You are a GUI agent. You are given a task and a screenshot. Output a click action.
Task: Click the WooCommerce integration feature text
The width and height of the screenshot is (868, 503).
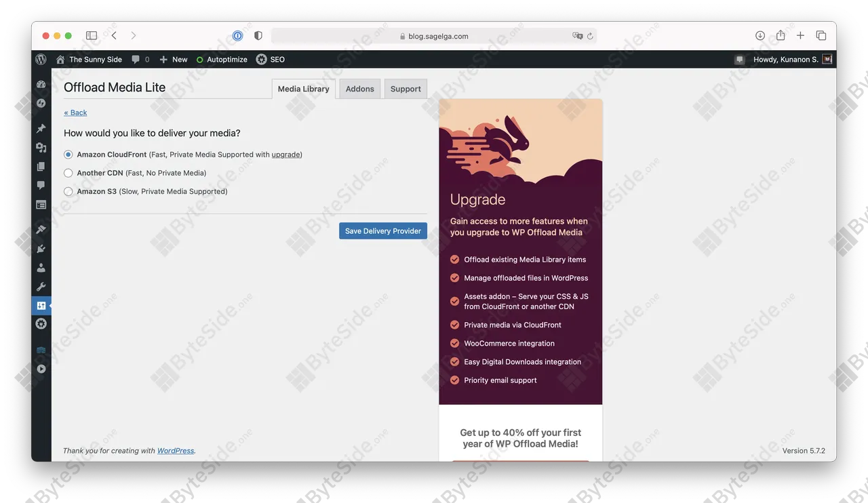(509, 344)
